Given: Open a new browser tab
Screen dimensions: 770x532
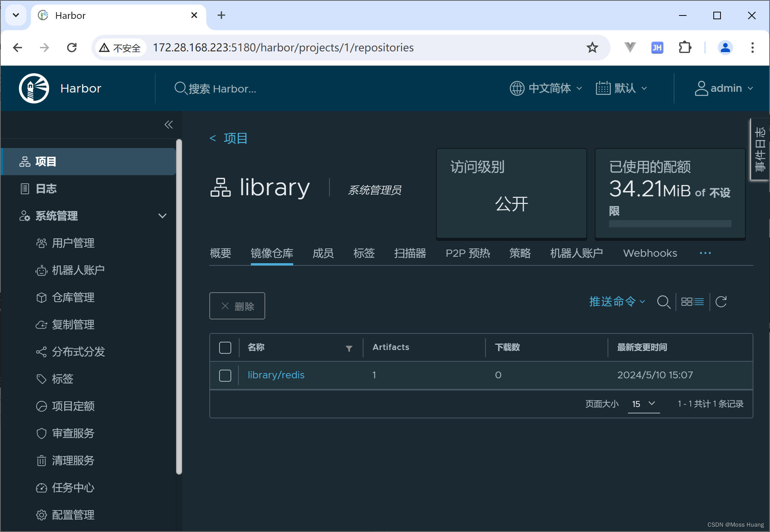Looking at the screenshot, I should click(x=221, y=15).
